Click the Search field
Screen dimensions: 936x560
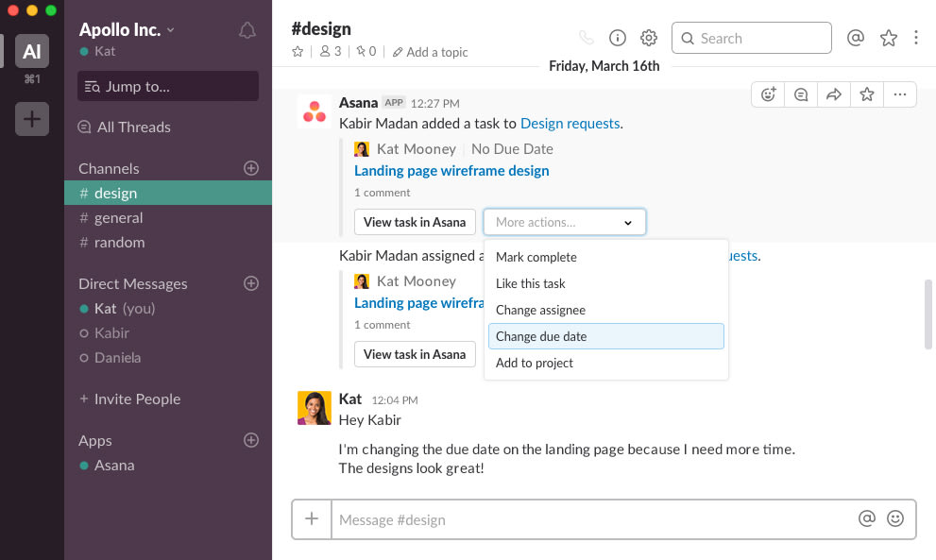pos(752,38)
